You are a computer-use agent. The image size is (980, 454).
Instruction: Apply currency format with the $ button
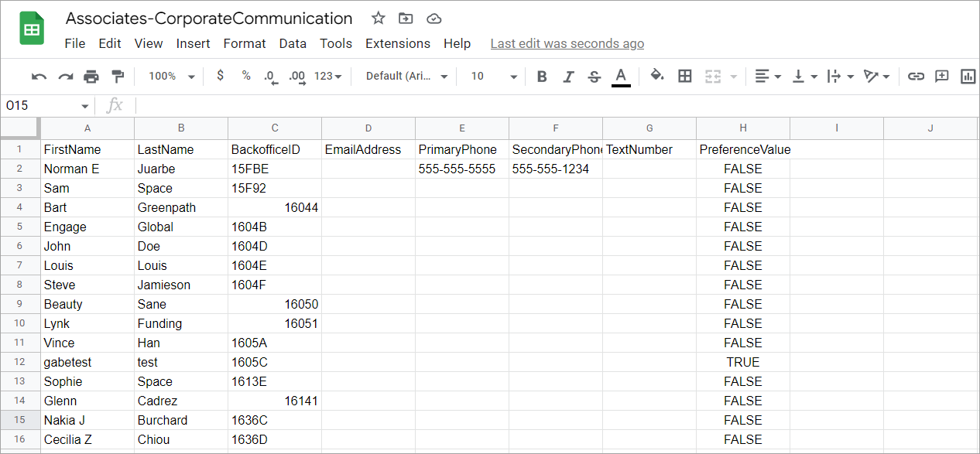pyautogui.click(x=221, y=76)
